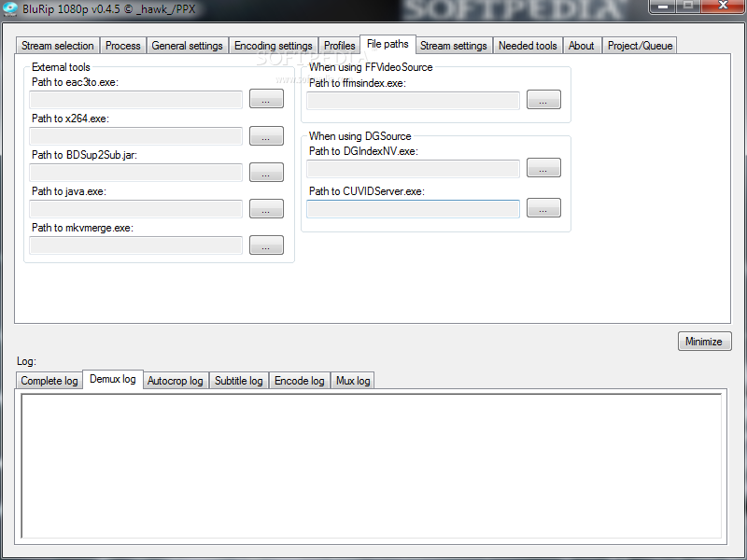Browse for the ffmsindex.exe path
The height and width of the screenshot is (560, 747).
click(x=543, y=100)
